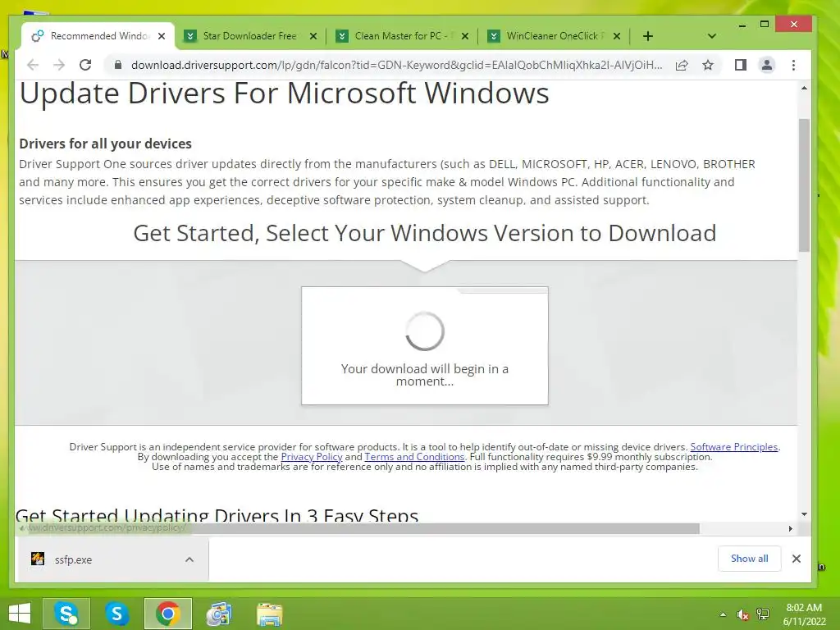840x630 pixels.
Task: Open the second Skype taskbar icon
Action: coord(116,614)
